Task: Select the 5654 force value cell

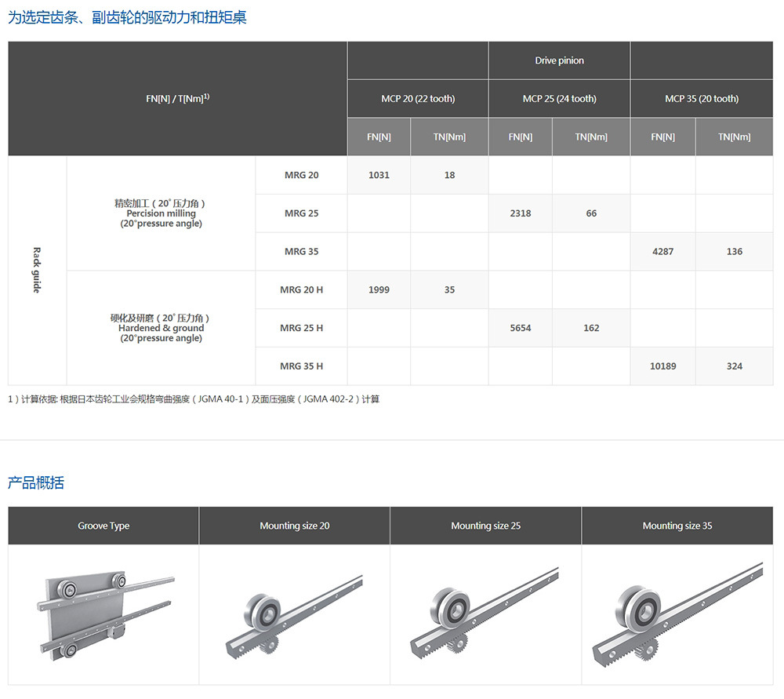Action: coord(520,328)
